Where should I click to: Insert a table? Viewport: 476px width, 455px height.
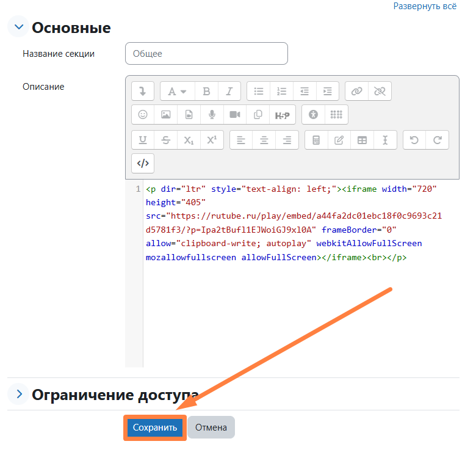click(x=362, y=140)
